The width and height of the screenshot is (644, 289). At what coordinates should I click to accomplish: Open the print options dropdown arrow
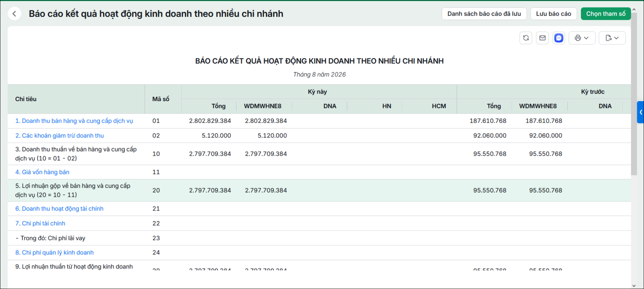pos(586,38)
